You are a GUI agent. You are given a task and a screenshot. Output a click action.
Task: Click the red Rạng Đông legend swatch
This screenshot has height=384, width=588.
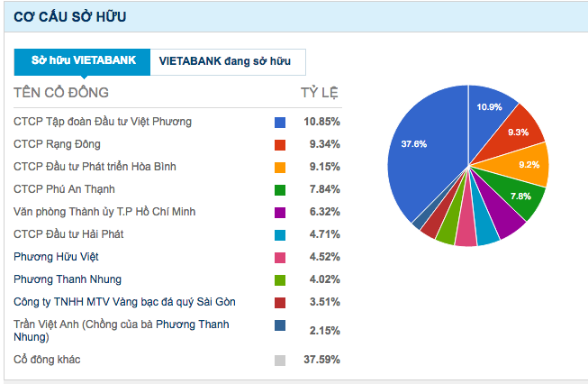pyautogui.click(x=280, y=144)
